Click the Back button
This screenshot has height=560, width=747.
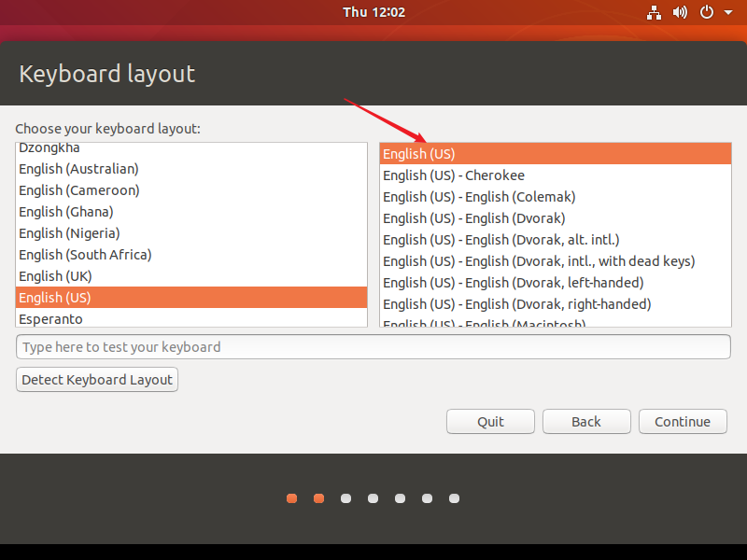coord(586,422)
